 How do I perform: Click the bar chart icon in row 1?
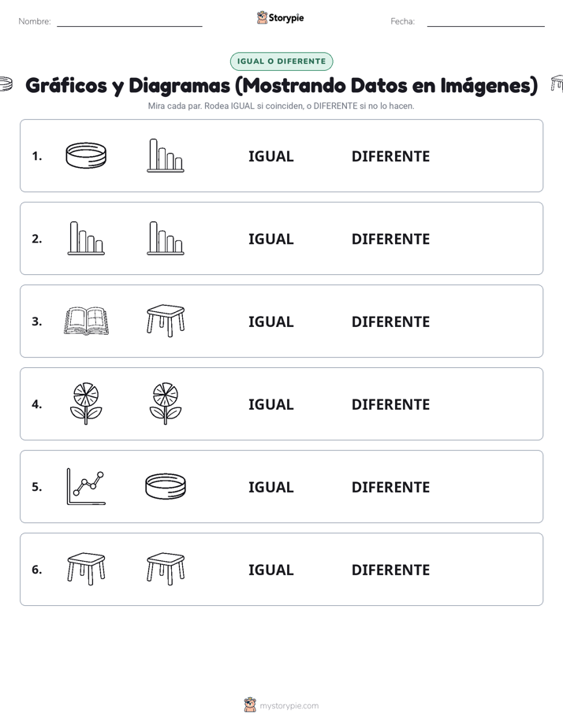coord(166,155)
